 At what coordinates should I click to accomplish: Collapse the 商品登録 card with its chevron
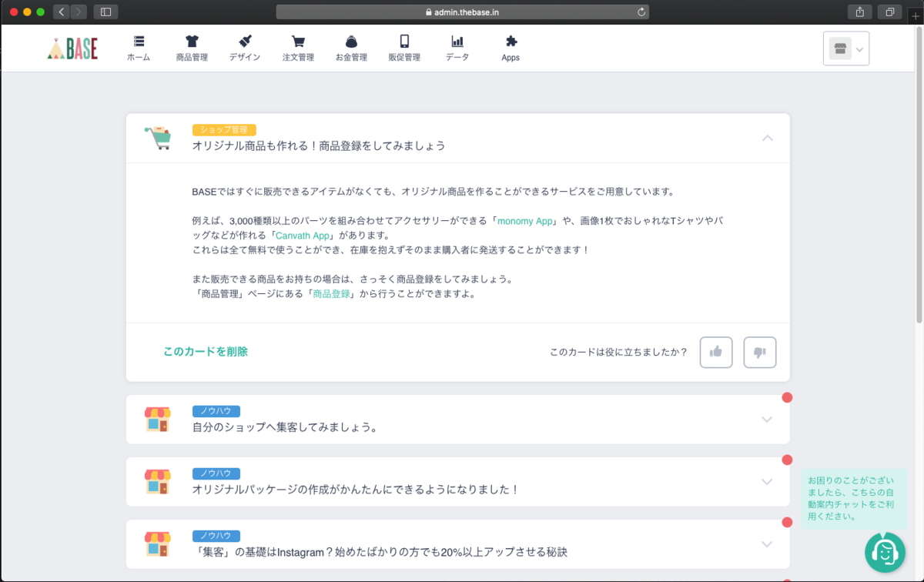(767, 138)
